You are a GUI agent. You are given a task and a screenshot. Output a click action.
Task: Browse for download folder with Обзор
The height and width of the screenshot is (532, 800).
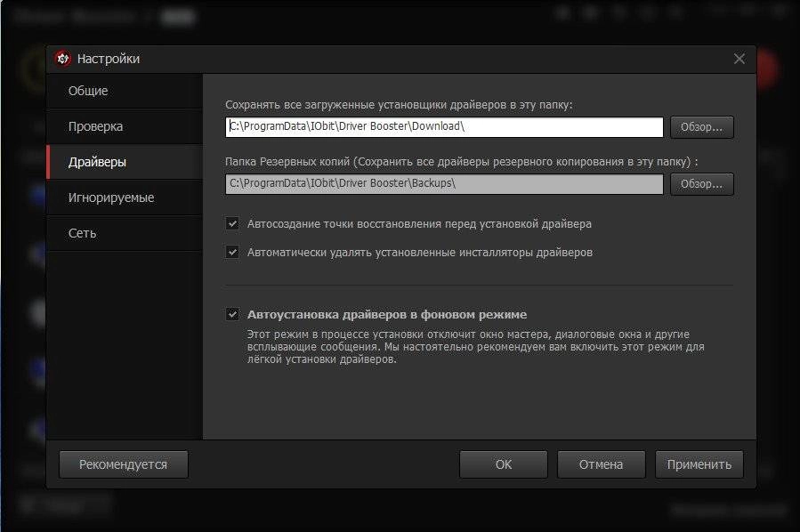701,127
